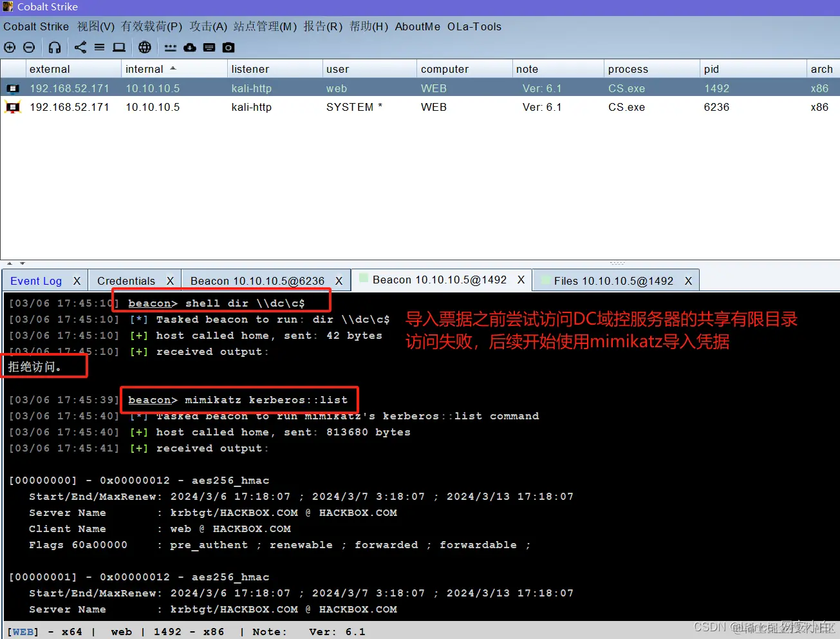Open listeners via the headphones icon
840x639 pixels.
[55, 47]
